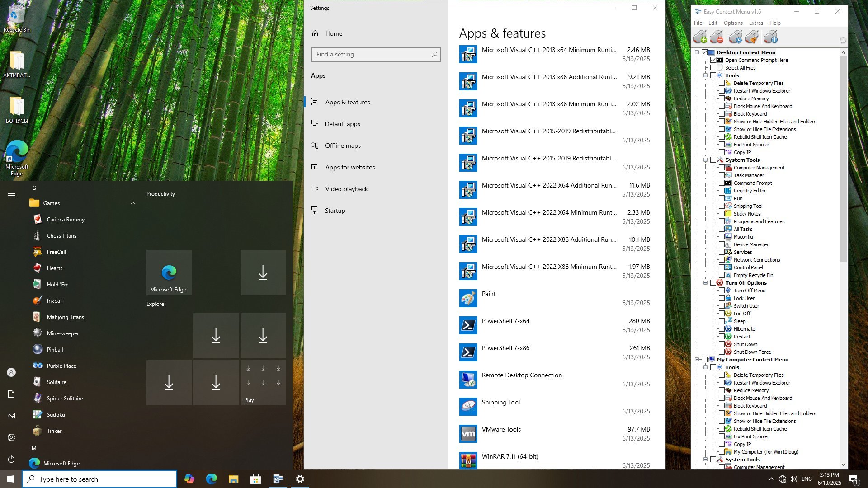Click the Windows Start button
The height and width of the screenshot is (488, 868).
[x=11, y=479]
